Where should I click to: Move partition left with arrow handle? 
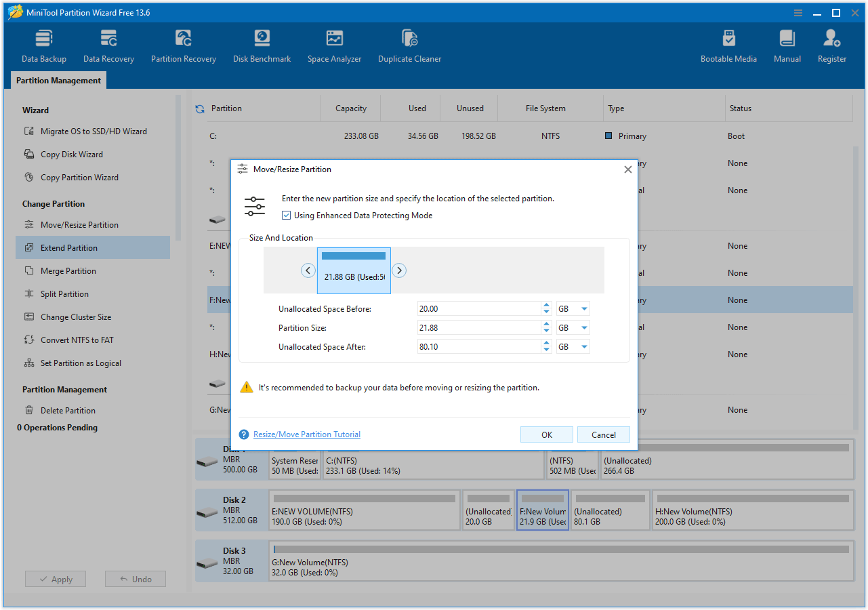click(308, 270)
